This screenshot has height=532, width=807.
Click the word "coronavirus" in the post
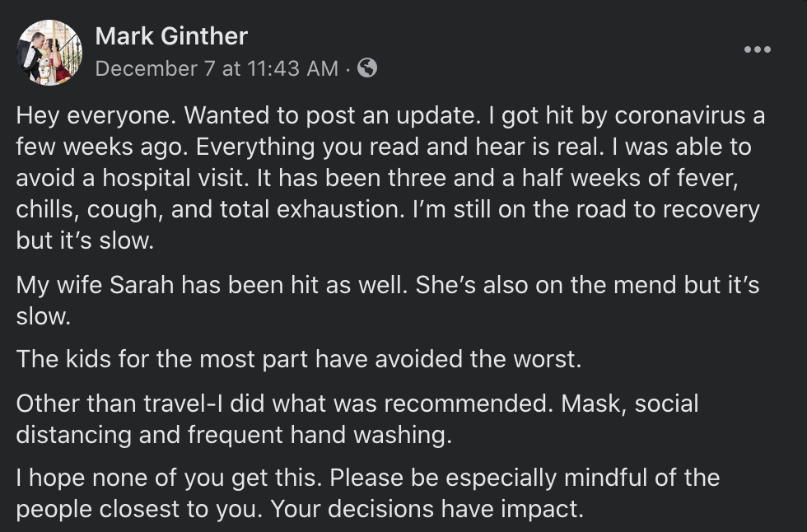680,115
